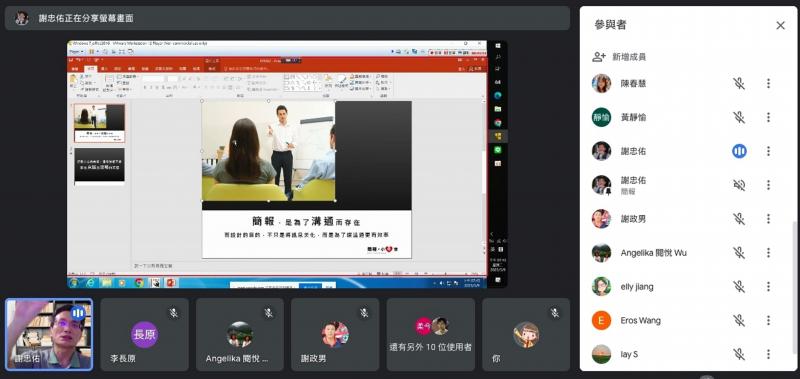Click the 新增成員 label text
Viewport: 800px width, 379px height.
[629, 57]
